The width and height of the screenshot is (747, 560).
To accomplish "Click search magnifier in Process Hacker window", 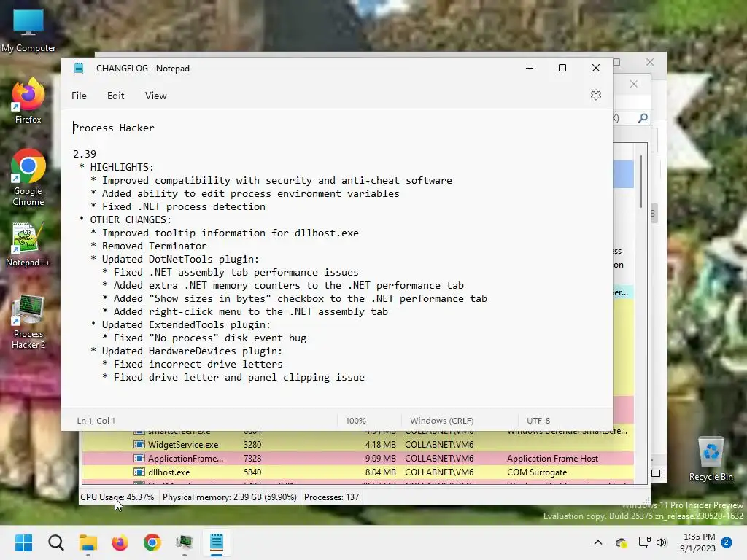I will [643, 117].
